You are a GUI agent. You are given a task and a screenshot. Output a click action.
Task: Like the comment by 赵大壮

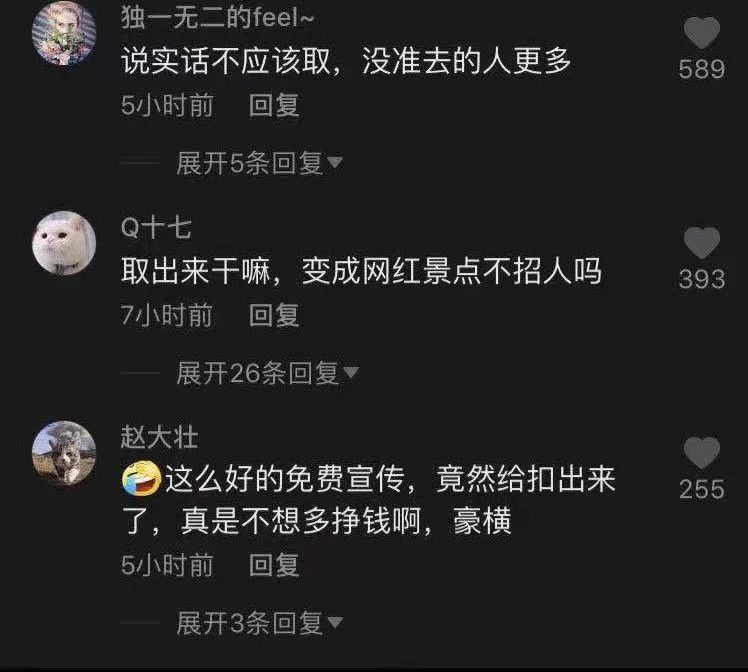tap(701, 453)
